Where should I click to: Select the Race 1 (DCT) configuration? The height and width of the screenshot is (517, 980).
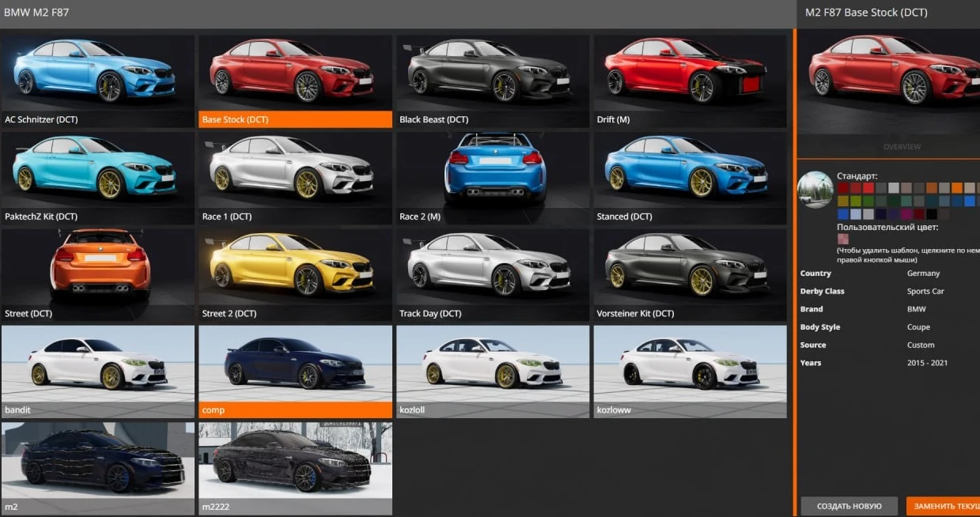(x=294, y=172)
